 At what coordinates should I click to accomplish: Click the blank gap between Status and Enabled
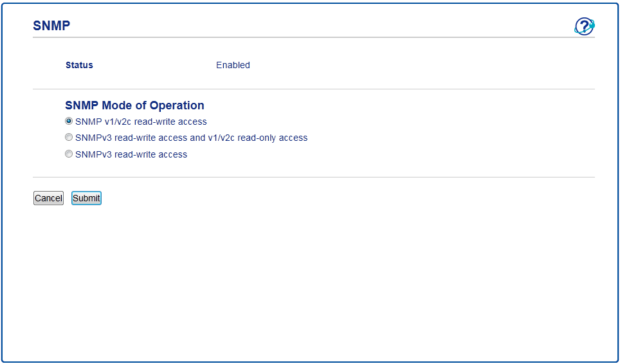[154, 65]
